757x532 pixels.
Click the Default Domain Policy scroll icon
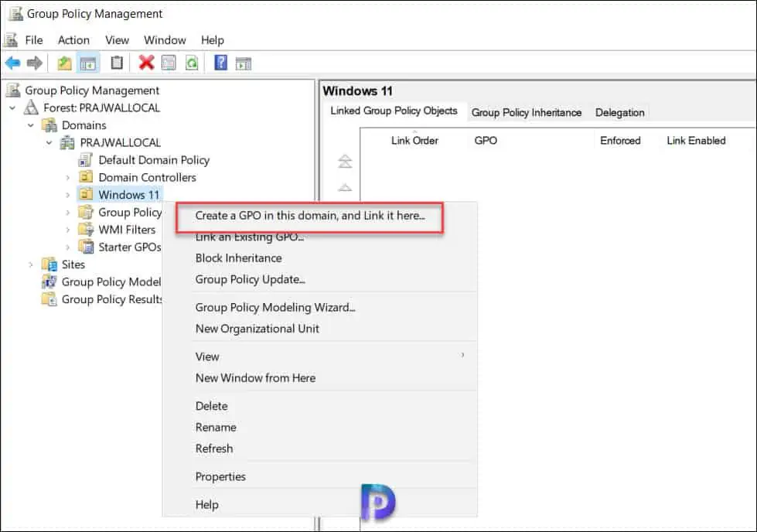click(86, 160)
